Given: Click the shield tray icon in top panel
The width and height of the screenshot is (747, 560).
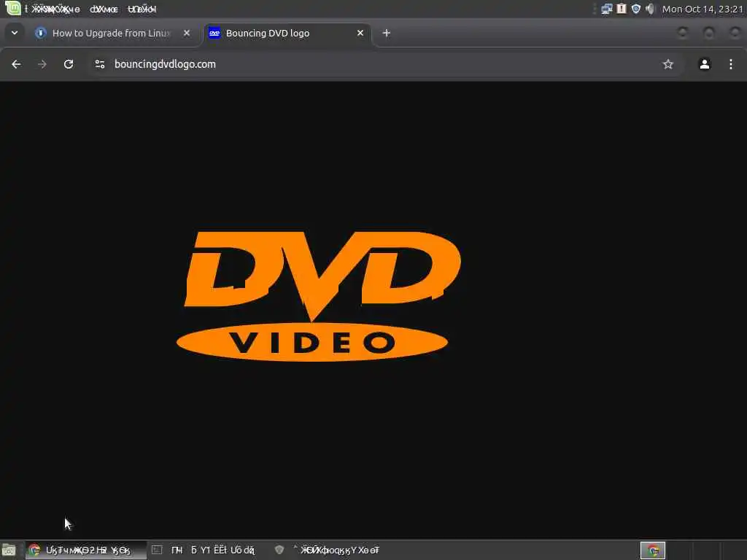Looking at the screenshot, I should [x=635, y=9].
